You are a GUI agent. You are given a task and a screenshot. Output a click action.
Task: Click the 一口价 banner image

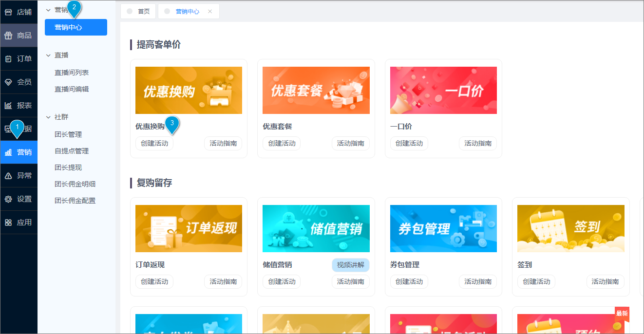click(443, 91)
